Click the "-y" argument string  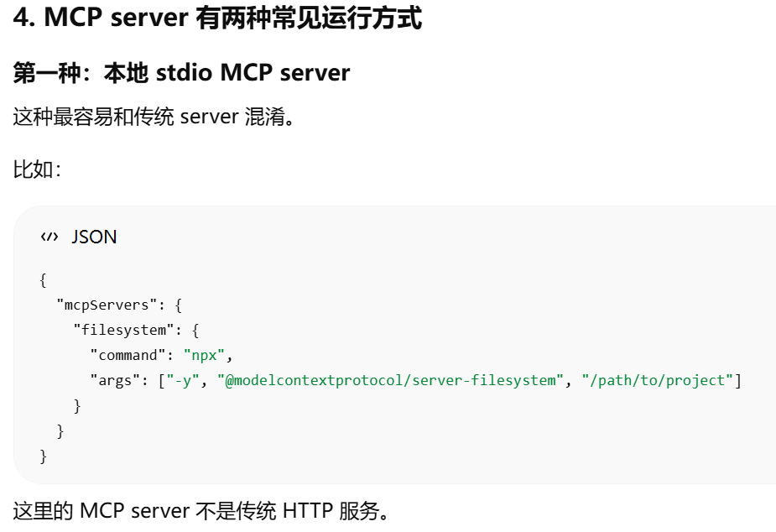pyautogui.click(x=183, y=381)
